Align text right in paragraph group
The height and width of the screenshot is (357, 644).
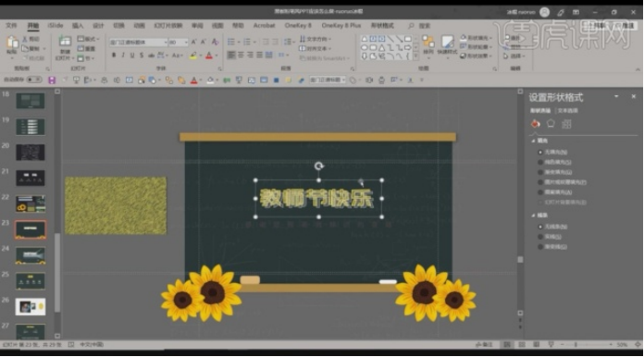(250, 55)
